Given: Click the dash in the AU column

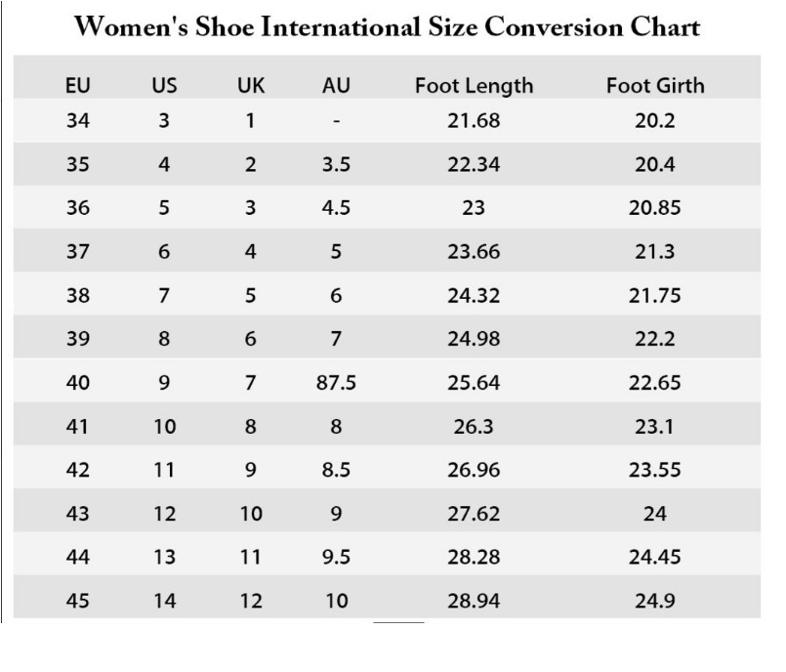Looking at the screenshot, I should [x=336, y=122].
